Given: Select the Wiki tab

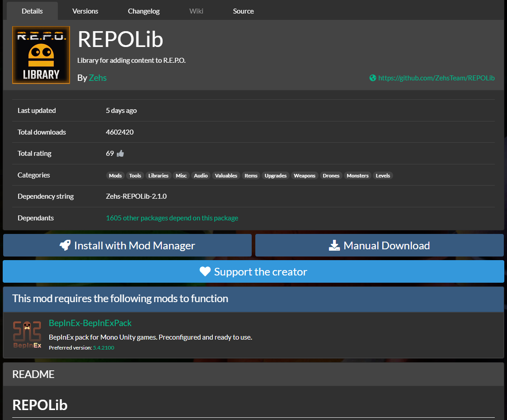Looking at the screenshot, I should (x=196, y=11).
